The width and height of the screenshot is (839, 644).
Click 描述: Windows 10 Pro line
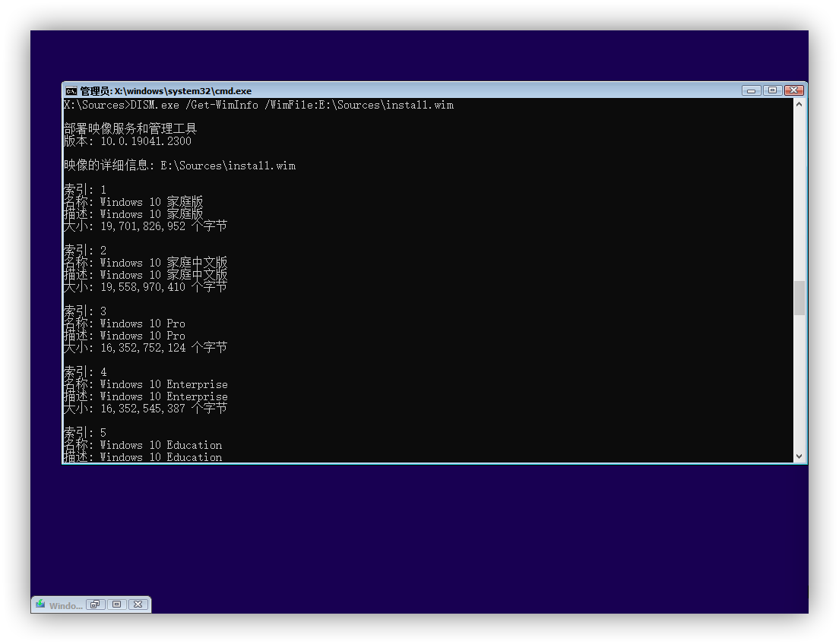tap(125, 336)
